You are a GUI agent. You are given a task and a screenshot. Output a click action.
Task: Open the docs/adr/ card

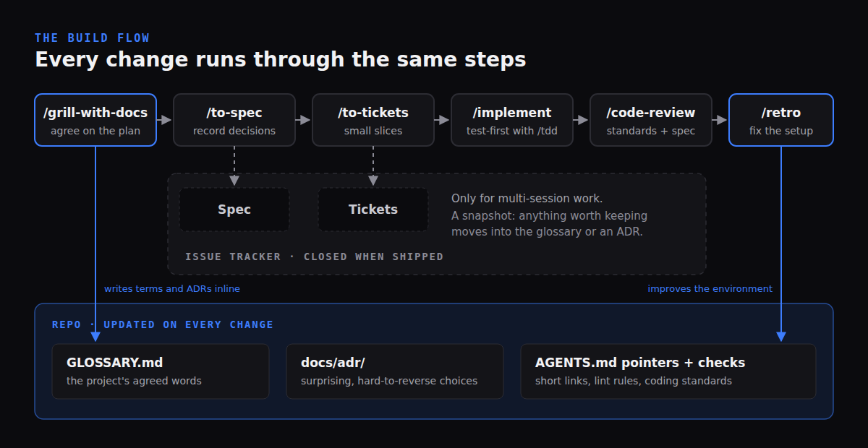[395, 371]
